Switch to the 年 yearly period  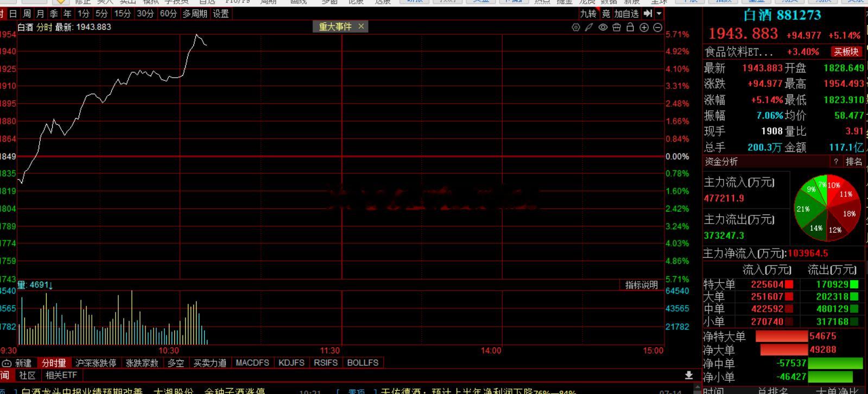[67, 14]
